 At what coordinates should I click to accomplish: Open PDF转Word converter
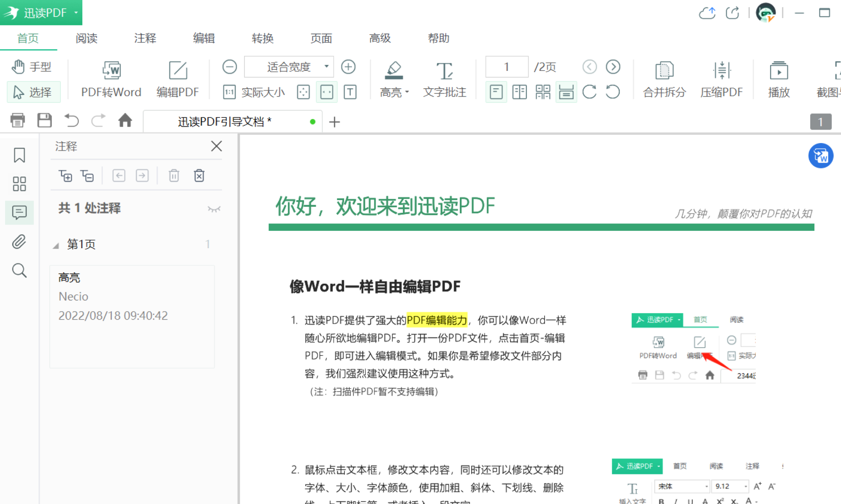click(111, 79)
